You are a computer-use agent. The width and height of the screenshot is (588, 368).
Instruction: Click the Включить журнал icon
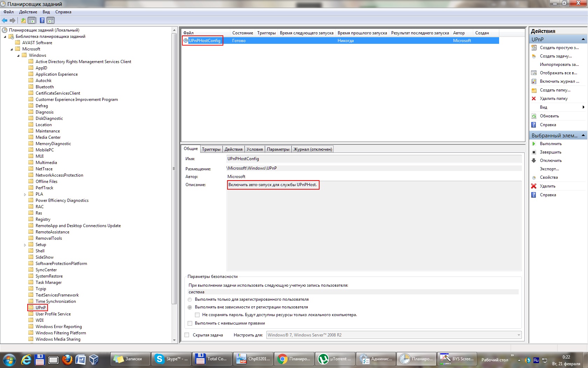click(x=534, y=81)
